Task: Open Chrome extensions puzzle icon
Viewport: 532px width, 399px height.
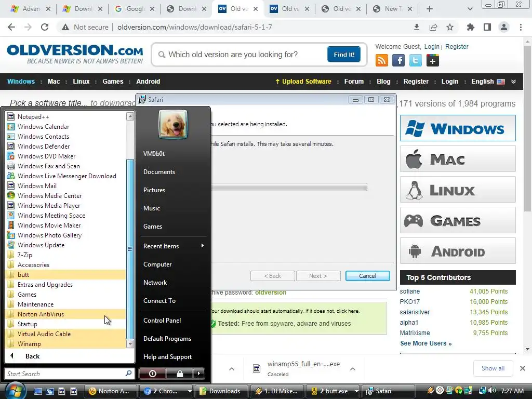Action: point(470,27)
